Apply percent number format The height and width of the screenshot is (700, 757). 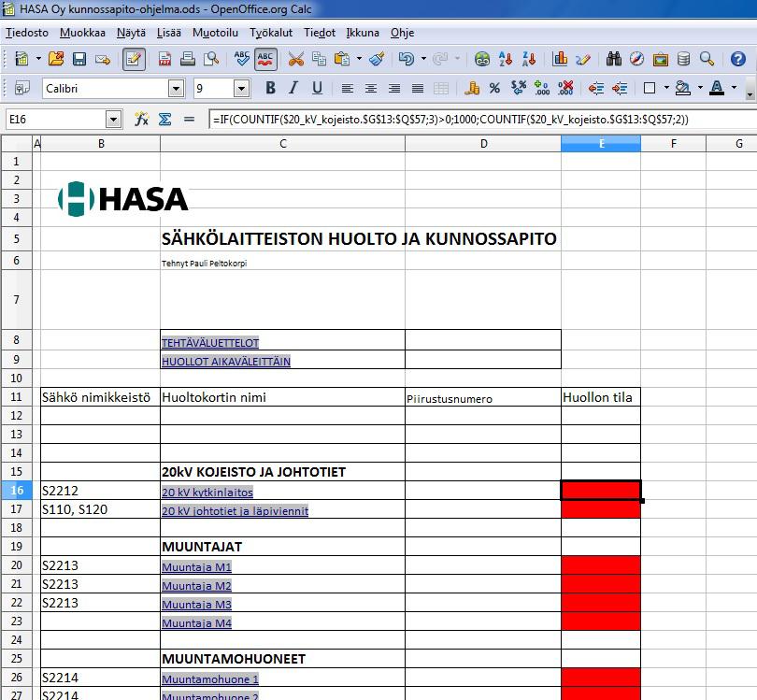click(494, 88)
